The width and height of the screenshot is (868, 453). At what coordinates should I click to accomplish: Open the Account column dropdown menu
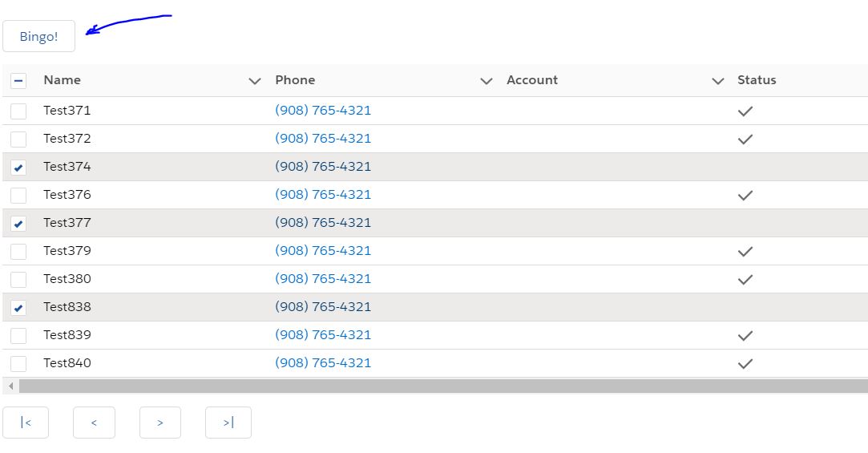717,81
